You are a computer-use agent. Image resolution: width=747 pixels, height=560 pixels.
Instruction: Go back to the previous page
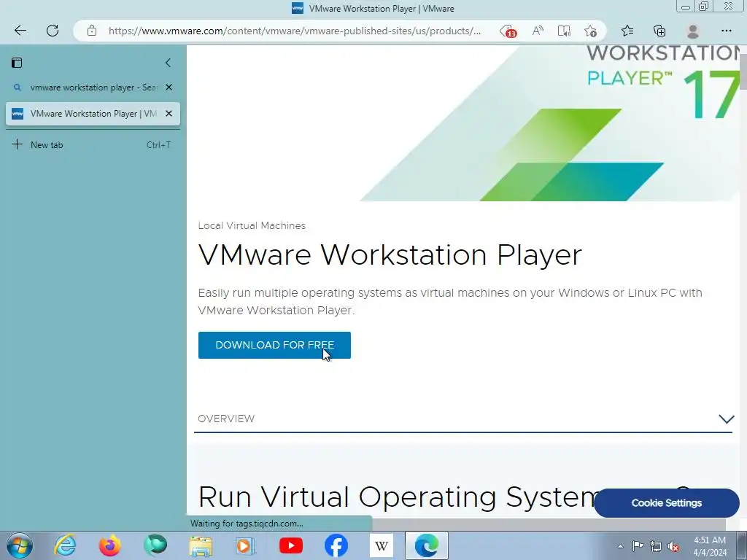[x=20, y=31]
